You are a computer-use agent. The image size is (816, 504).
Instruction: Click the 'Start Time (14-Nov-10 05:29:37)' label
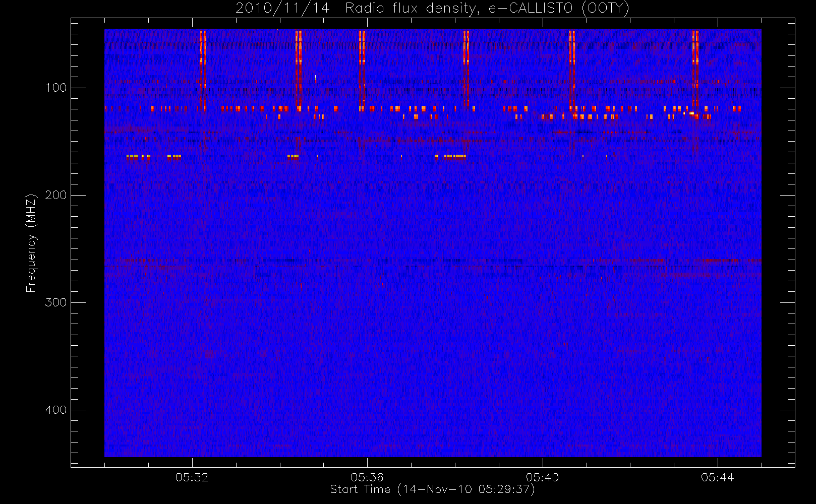[432, 489]
